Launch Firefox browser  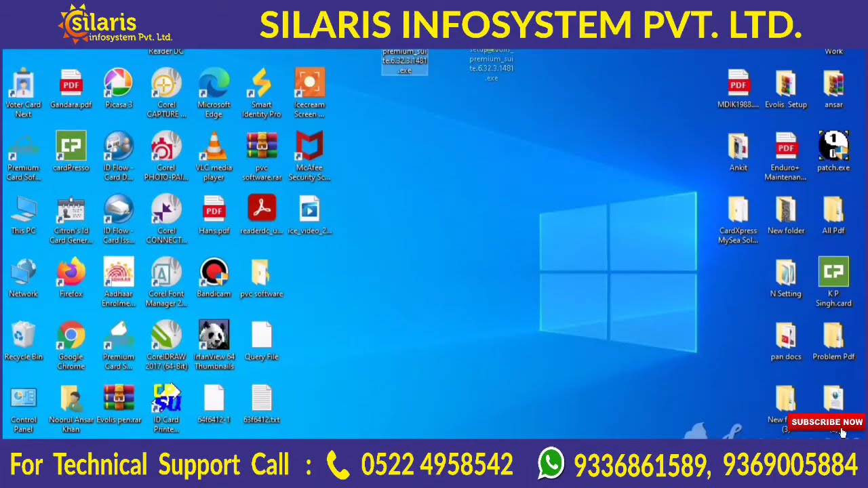(x=71, y=277)
